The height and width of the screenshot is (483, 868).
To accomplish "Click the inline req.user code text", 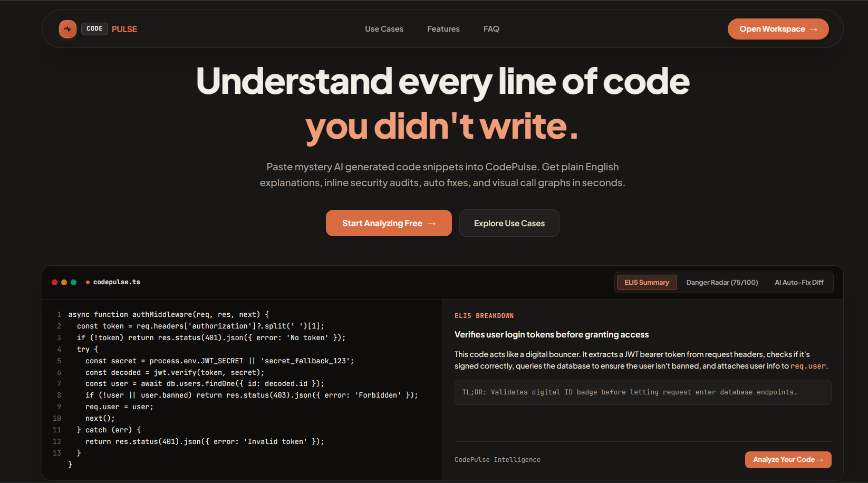I will (x=808, y=366).
